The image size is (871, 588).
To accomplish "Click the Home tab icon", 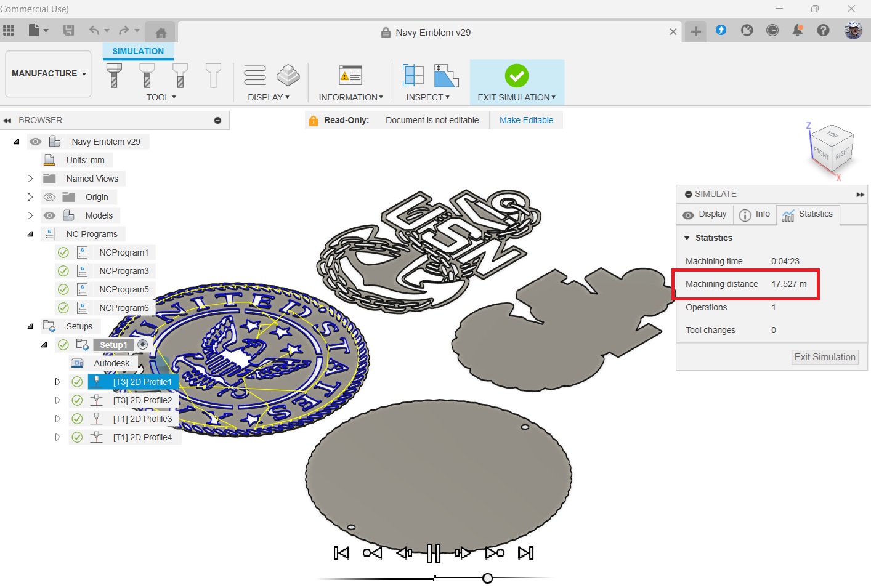I will pyautogui.click(x=161, y=33).
